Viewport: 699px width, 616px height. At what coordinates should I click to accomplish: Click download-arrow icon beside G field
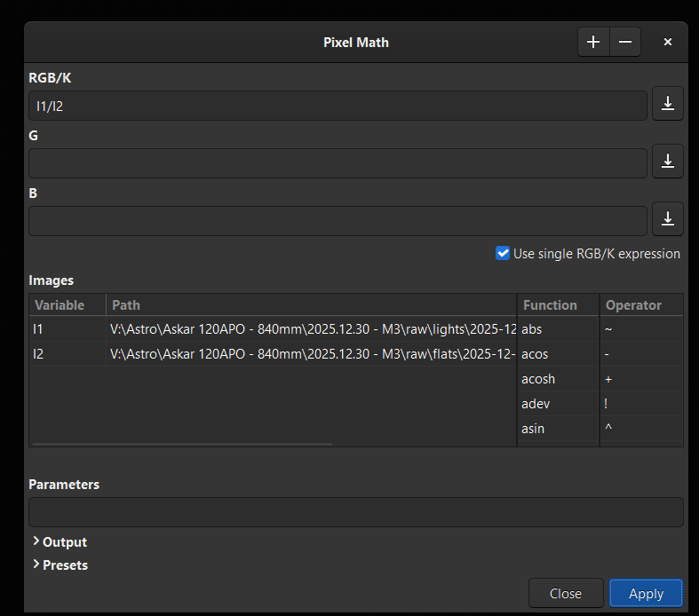(x=667, y=161)
